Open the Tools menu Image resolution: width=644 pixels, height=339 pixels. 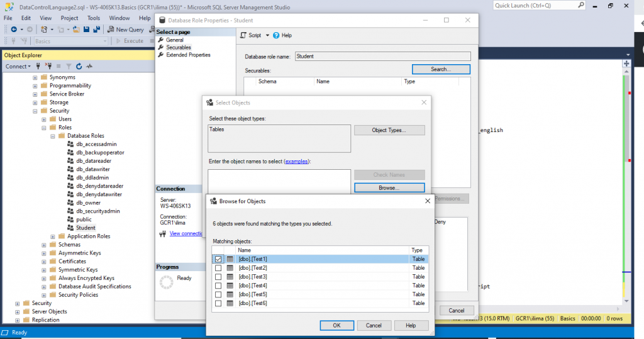click(93, 18)
